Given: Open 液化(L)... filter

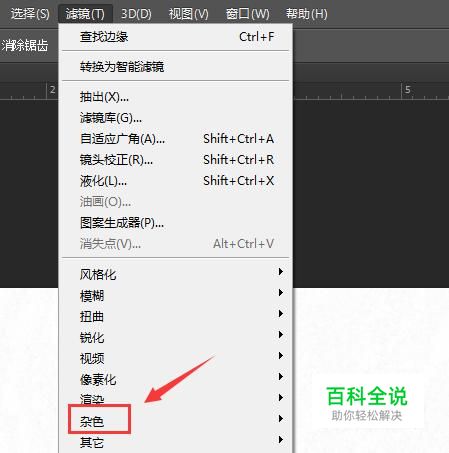Looking at the screenshot, I should coord(176,181).
